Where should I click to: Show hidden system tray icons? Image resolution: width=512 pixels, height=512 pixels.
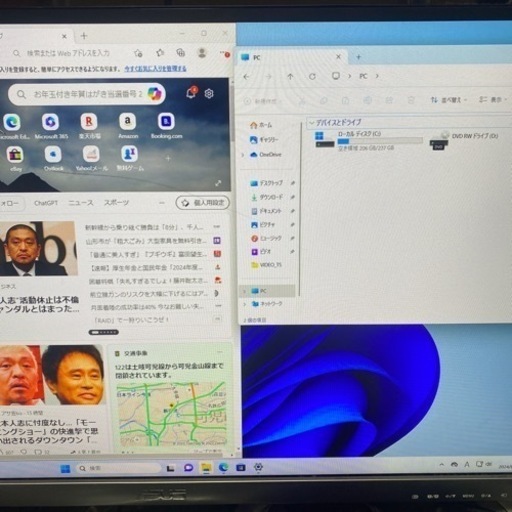coord(442,464)
